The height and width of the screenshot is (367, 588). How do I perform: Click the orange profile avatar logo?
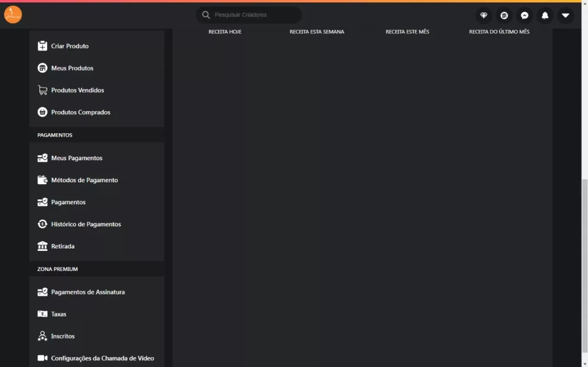(x=13, y=14)
